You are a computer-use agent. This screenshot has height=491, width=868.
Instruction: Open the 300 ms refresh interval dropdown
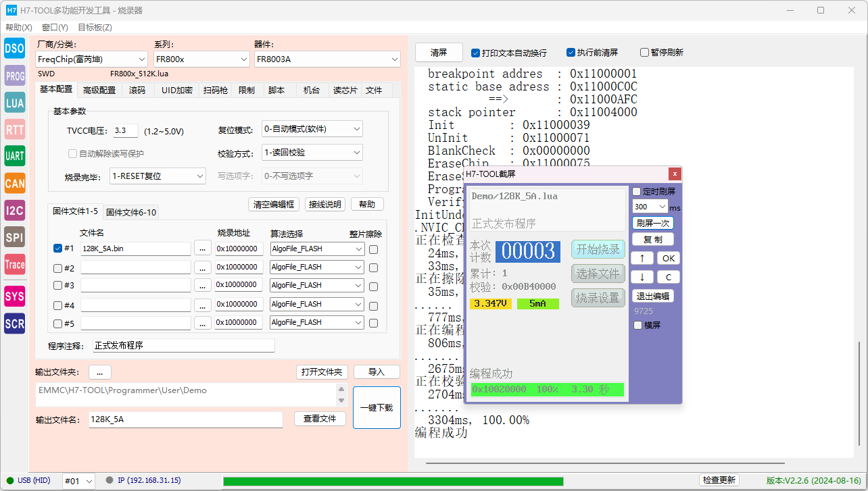point(650,207)
